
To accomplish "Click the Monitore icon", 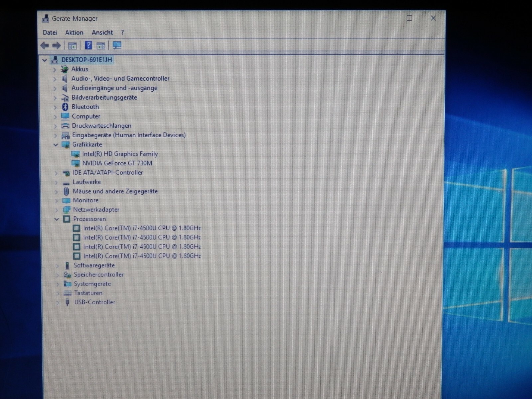I will point(66,200).
